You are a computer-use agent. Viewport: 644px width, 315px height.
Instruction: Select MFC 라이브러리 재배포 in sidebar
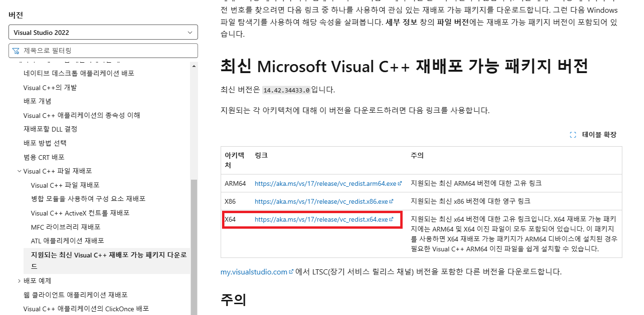[66, 227]
